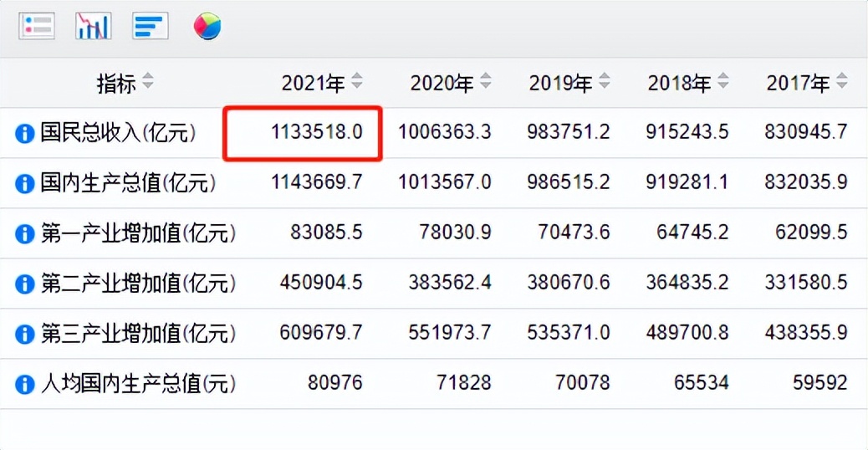Click the value 64745.2 cell
Screen dimensions: 868x450
coord(692,233)
